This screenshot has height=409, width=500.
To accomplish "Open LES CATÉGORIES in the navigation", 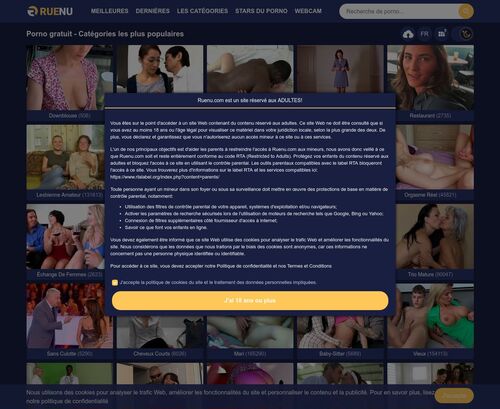I will [202, 11].
